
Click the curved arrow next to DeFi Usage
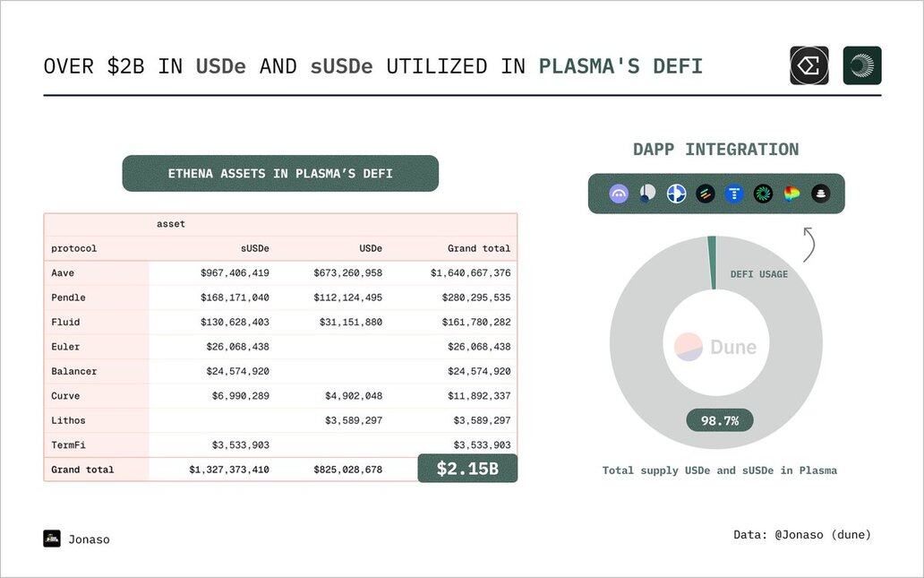807,245
